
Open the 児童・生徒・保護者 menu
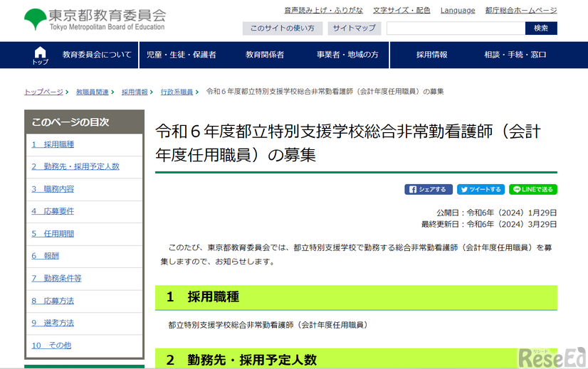(181, 55)
